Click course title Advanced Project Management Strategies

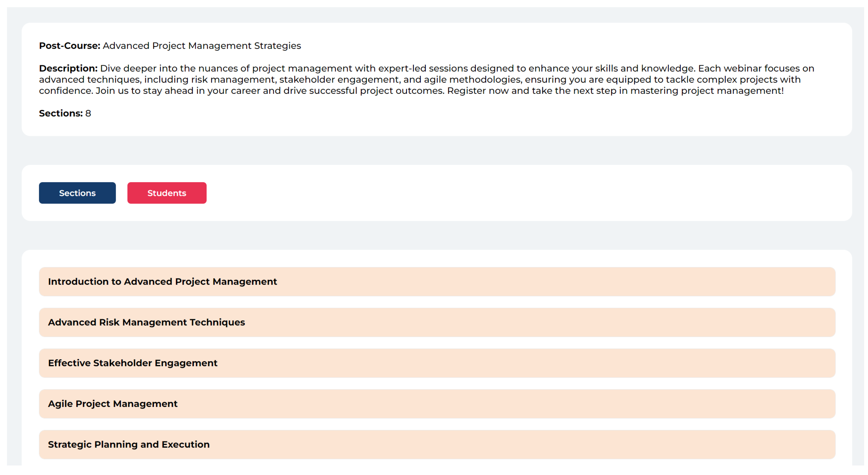pyautogui.click(x=201, y=46)
